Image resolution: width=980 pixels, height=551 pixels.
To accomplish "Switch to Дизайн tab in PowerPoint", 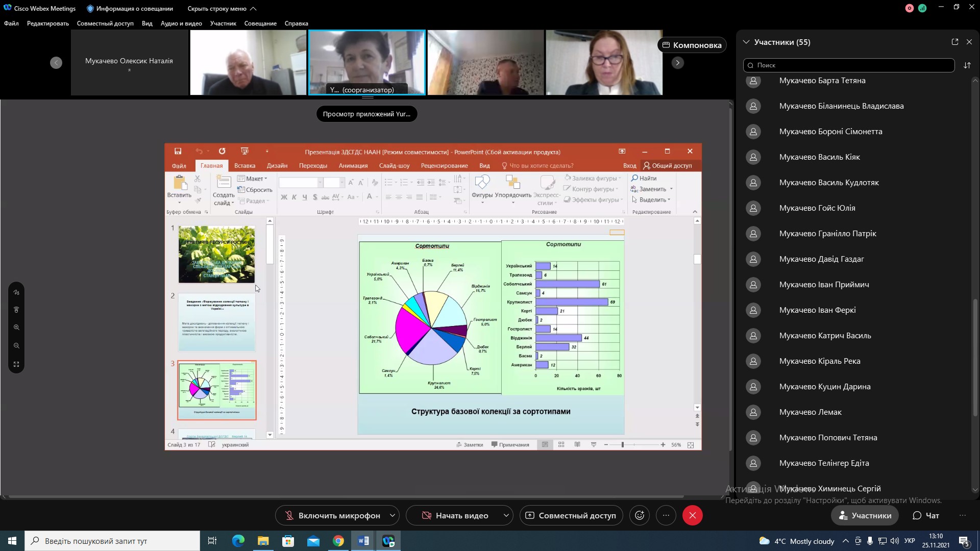I will click(x=277, y=166).
